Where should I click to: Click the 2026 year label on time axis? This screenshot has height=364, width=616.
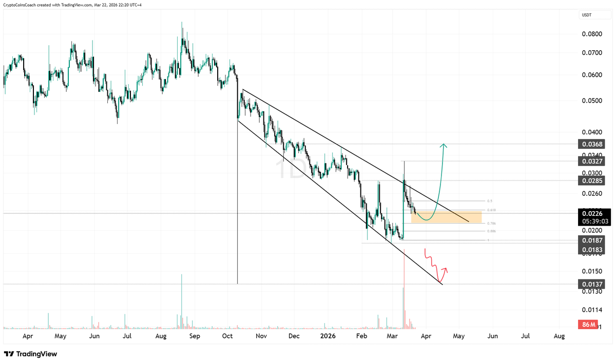click(x=328, y=336)
